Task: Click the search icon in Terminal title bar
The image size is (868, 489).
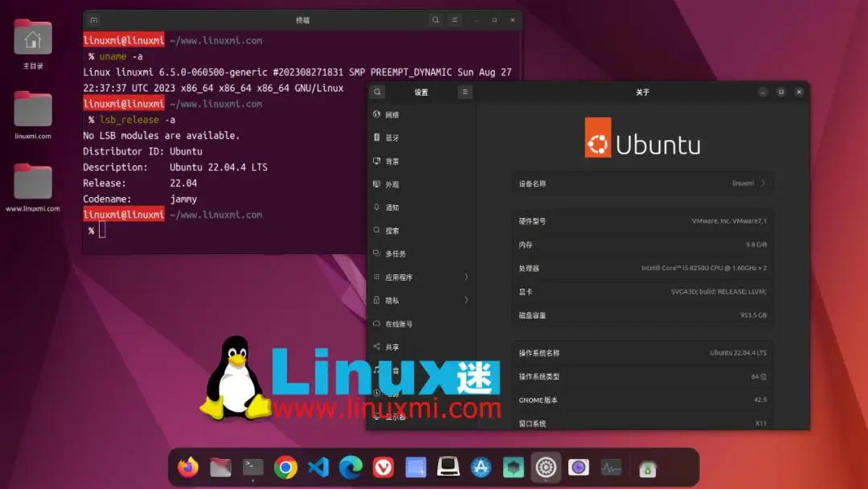Action: click(x=436, y=20)
